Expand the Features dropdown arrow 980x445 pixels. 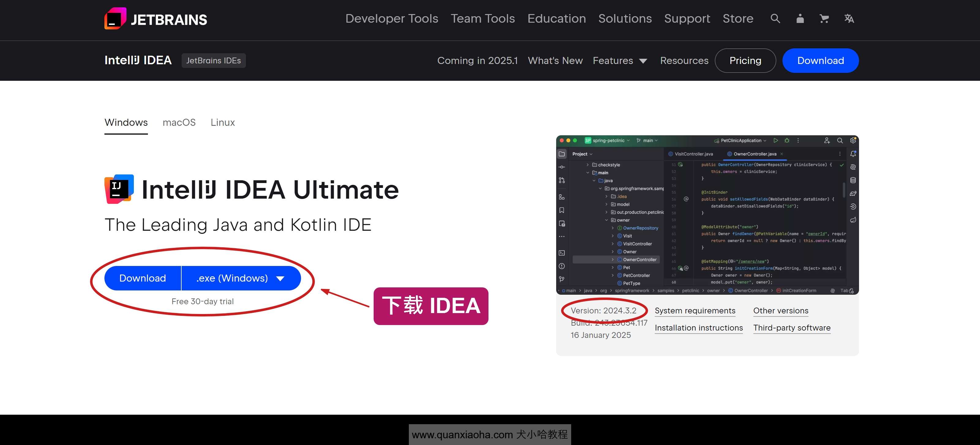click(x=643, y=61)
